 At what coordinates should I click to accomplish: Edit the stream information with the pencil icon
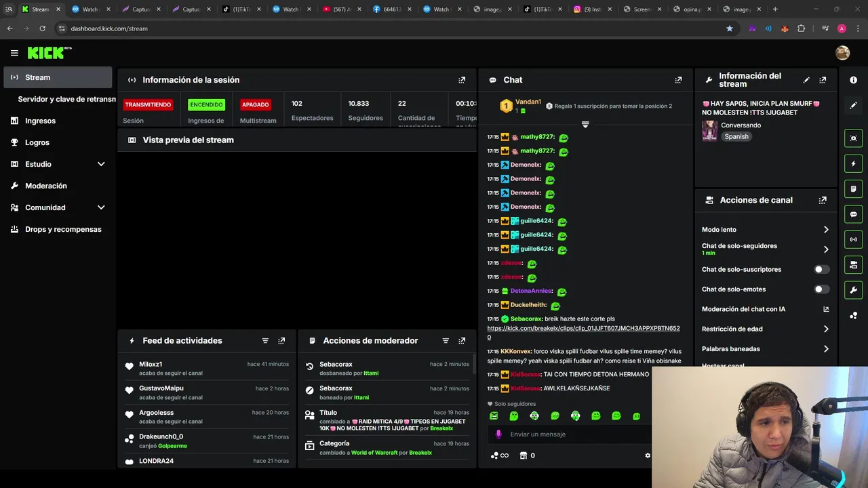[x=806, y=80]
